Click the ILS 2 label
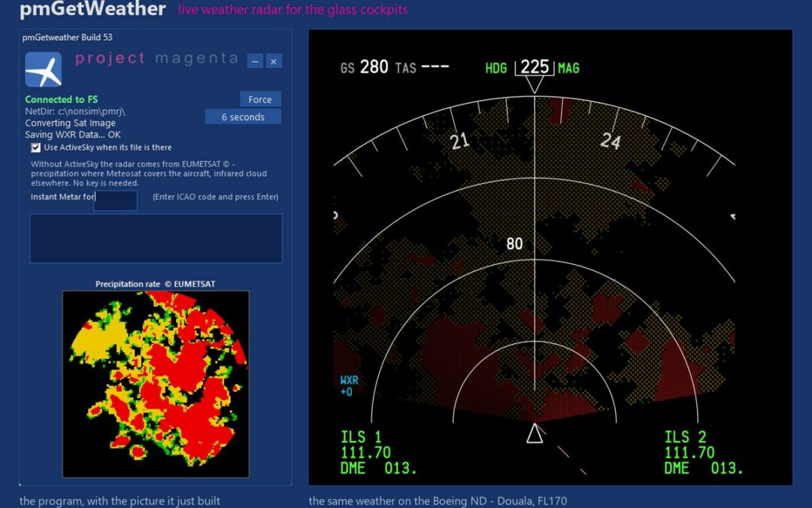Screen dimensions: 812x508 [x=685, y=437]
